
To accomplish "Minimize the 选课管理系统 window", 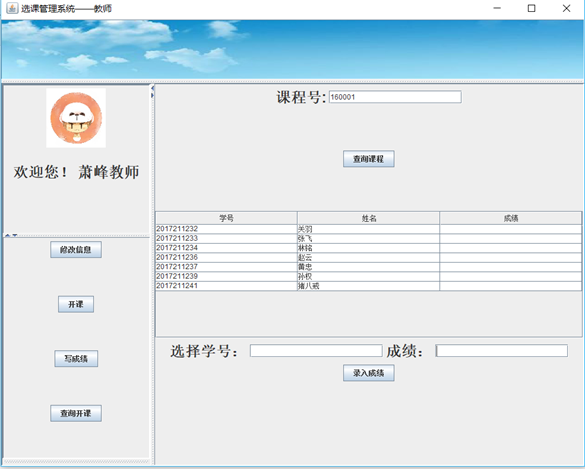I will pos(497,8).
